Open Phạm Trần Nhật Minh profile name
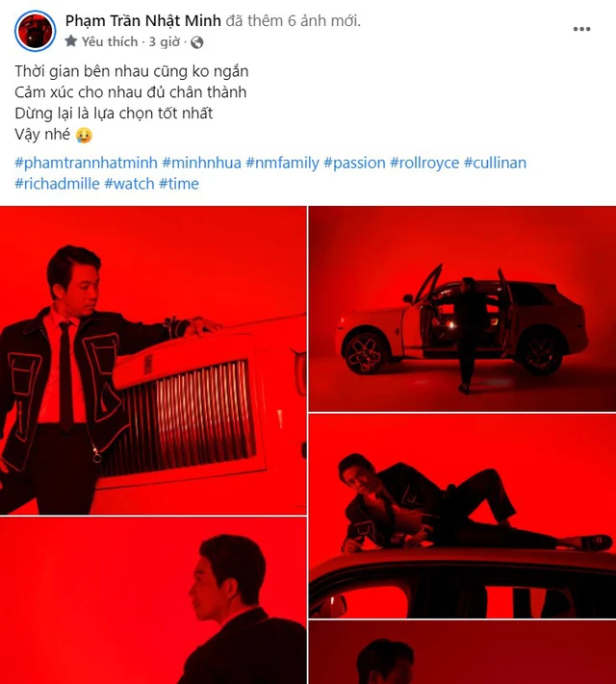 143,20
